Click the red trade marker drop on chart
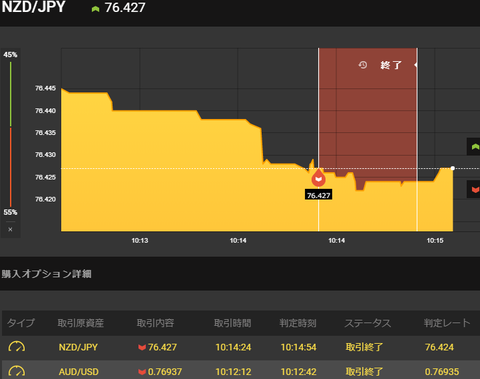The height and width of the screenshot is (379, 480). [318, 178]
